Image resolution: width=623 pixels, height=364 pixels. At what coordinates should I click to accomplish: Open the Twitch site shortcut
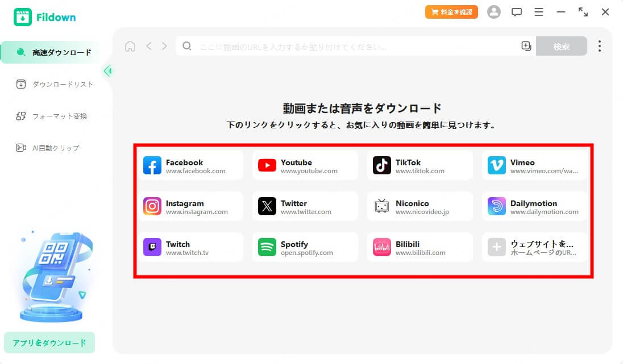191,248
